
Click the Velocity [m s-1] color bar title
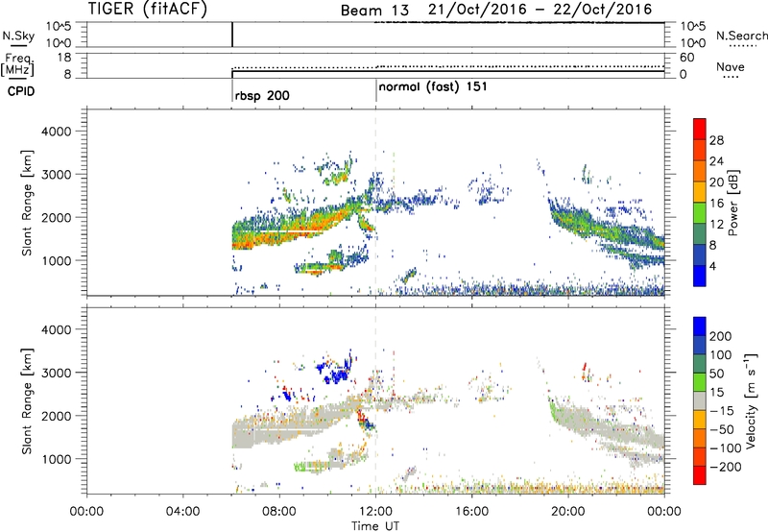[751, 400]
